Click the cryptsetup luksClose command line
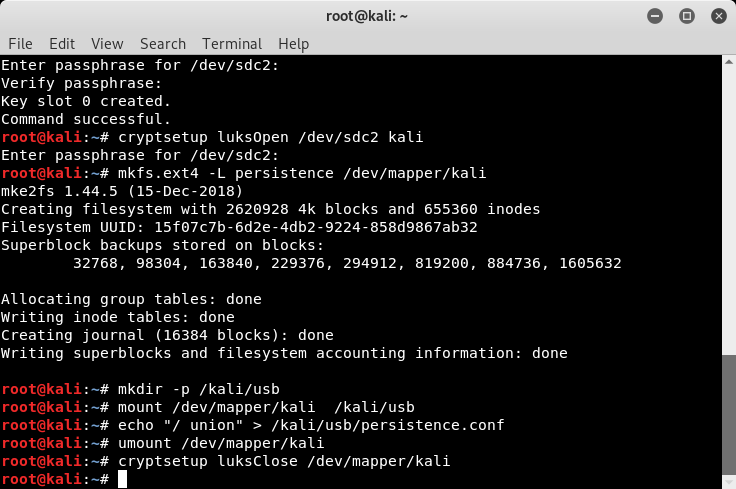The height and width of the screenshot is (489, 736). (x=284, y=461)
